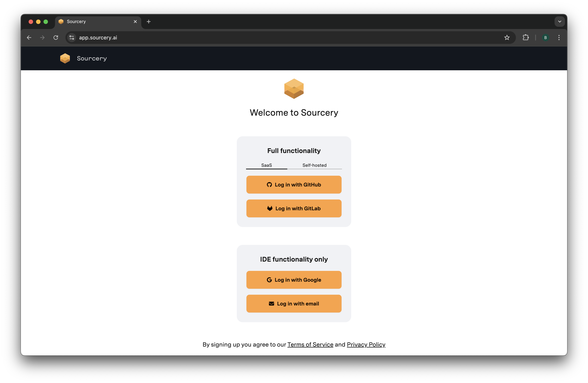Open the Chrome three-dot menu

point(559,38)
